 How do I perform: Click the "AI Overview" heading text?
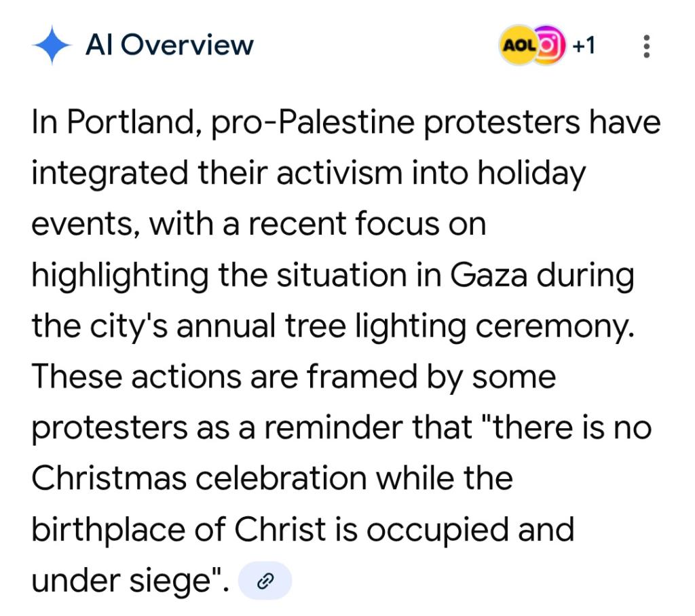(169, 46)
